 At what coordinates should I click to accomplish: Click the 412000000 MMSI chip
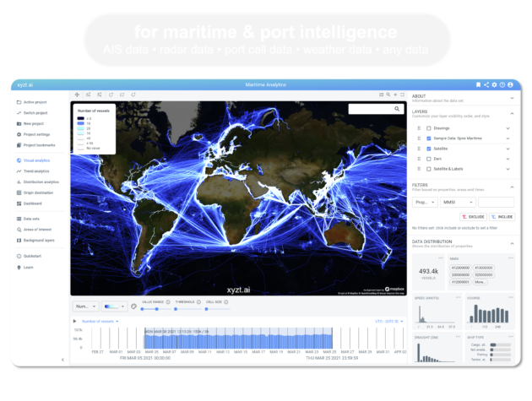point(460,268)
